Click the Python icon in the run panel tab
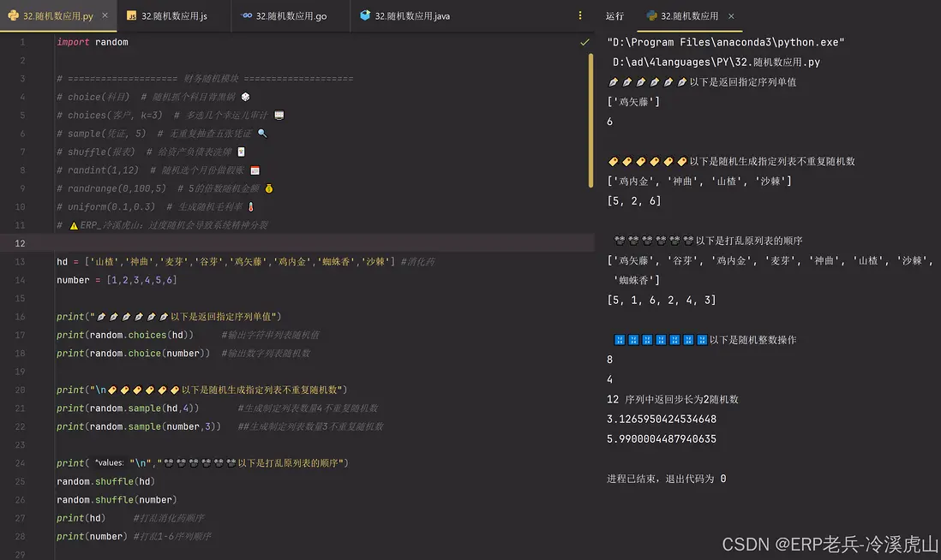This screenshot has width=941, height=560. tap(651, 16)
